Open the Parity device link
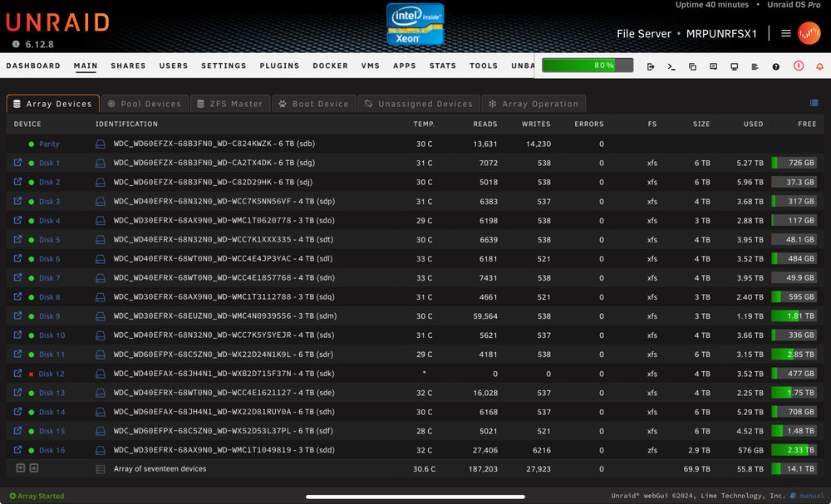The height and width of the screenshot is (504, 831). [x=49, y=144]
